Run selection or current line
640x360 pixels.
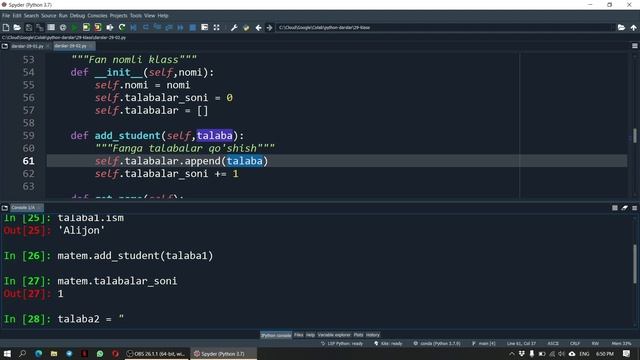tap(110, 27)
